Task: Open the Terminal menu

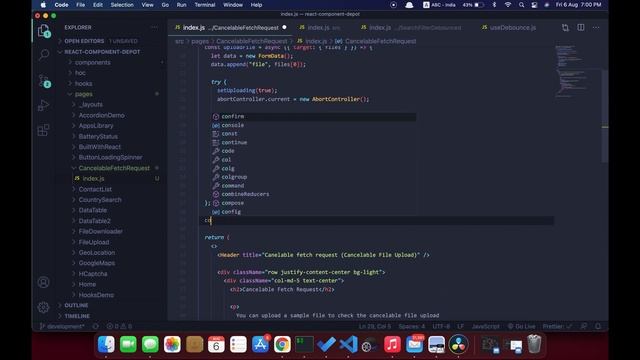Action: pos(205,5)
